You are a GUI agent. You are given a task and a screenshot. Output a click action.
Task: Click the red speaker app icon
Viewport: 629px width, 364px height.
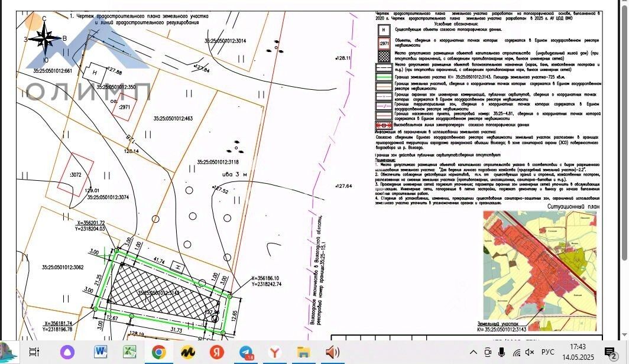[x=333, y=352]
